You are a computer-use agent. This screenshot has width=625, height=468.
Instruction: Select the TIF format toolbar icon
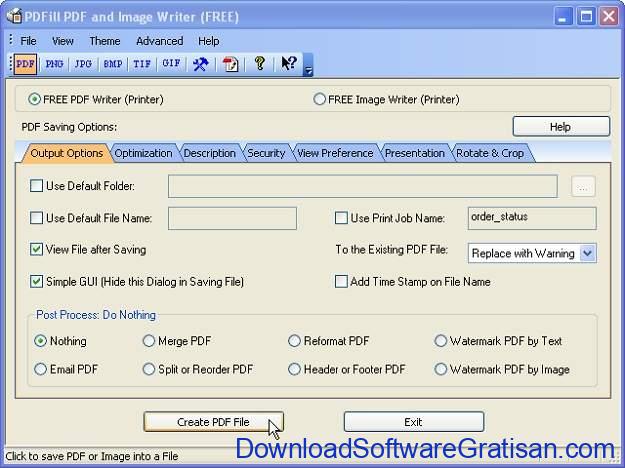[x=142, y=64]
